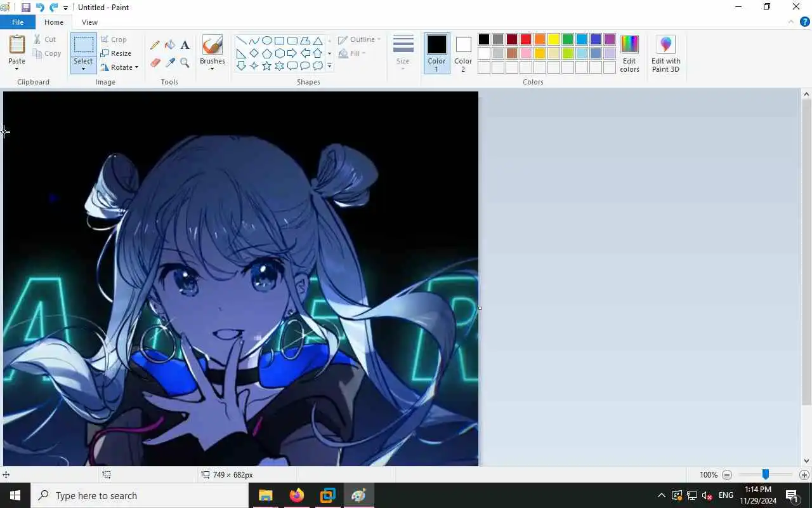This screenshot has height=508, width=812.
Task: Click the Crop button
Action: click(x=114, y=39)
